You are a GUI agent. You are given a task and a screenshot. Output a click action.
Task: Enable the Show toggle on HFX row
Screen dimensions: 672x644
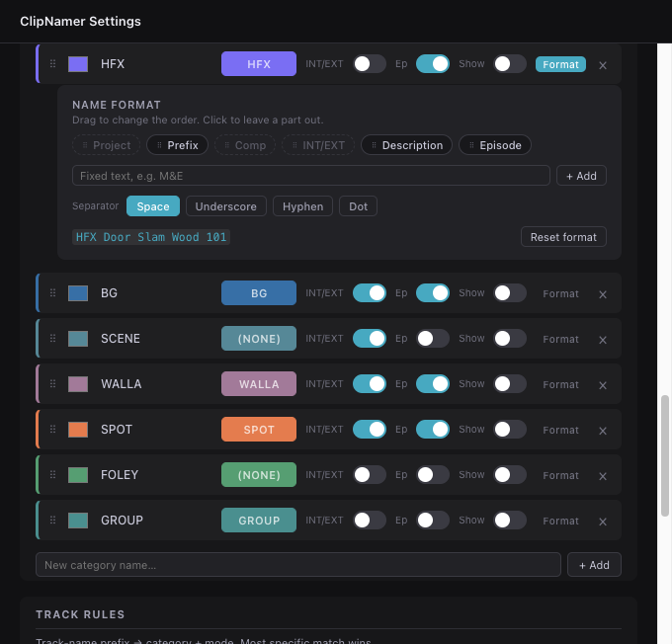[x=510, y=64]
